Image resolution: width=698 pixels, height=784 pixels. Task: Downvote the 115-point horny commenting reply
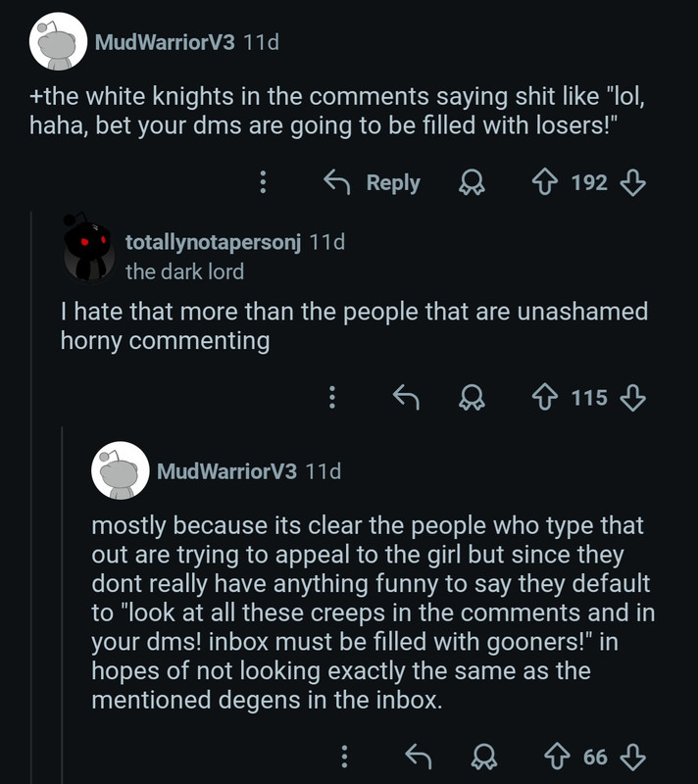633,397
